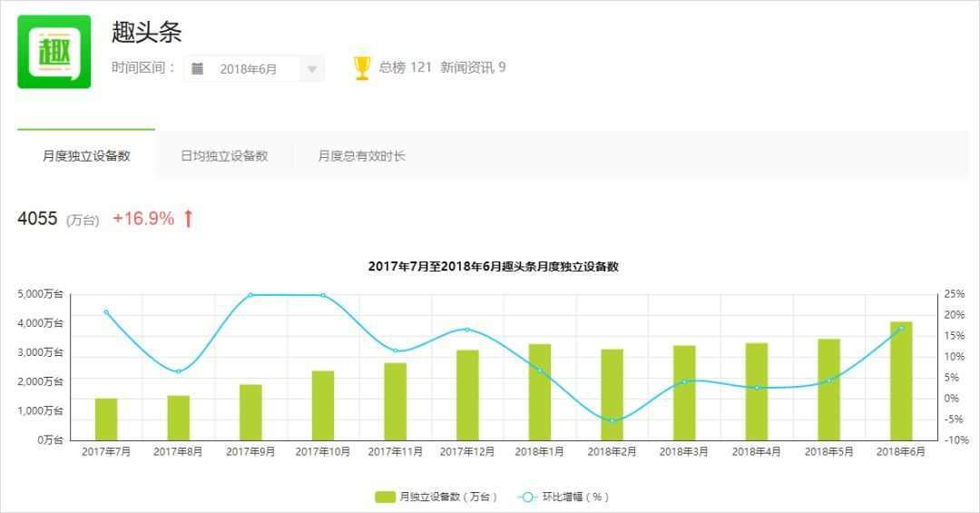The image size is (980, 513).
Task: Click the green legend color swatch
Action: click(385, 497)
